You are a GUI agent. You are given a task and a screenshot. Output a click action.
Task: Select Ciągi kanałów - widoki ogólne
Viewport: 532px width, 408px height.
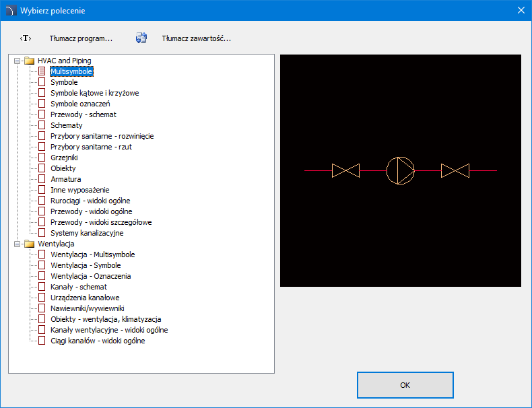[x=98, y=341]
